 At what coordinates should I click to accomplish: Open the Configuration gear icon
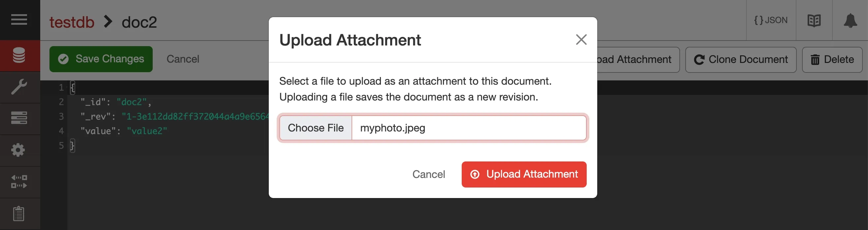click(19, 150)
